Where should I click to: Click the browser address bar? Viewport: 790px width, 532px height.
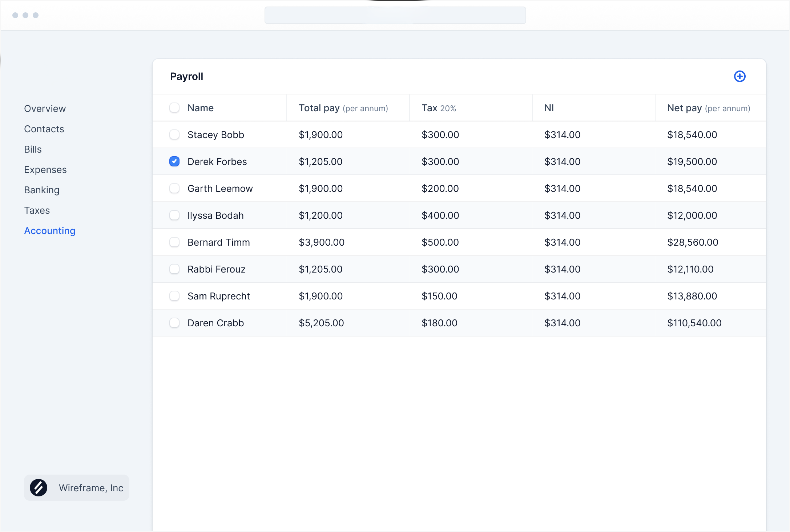[395, 15]
